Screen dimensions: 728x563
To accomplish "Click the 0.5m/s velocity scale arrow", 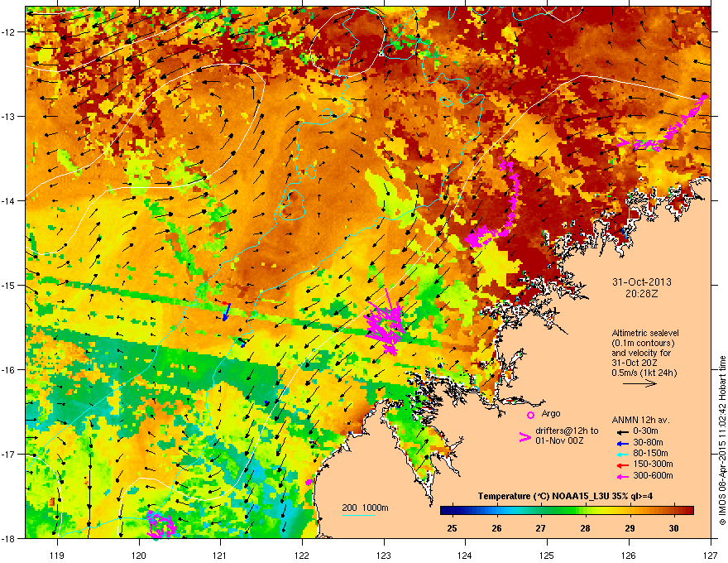I will [x=639, y=383].
